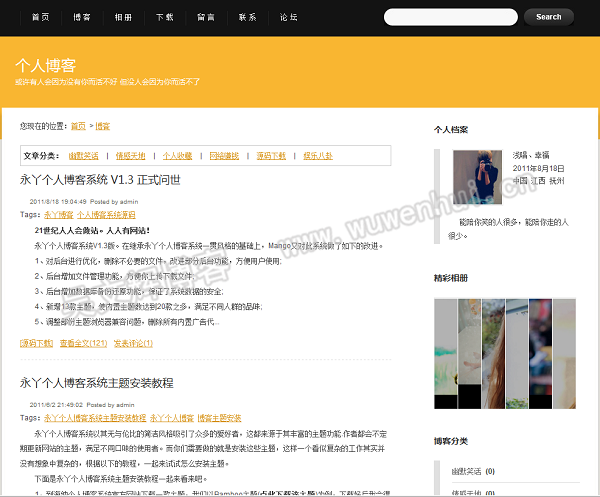Click the profile avatar photo
The image size is (600, 497).
(x=478, y=177)
